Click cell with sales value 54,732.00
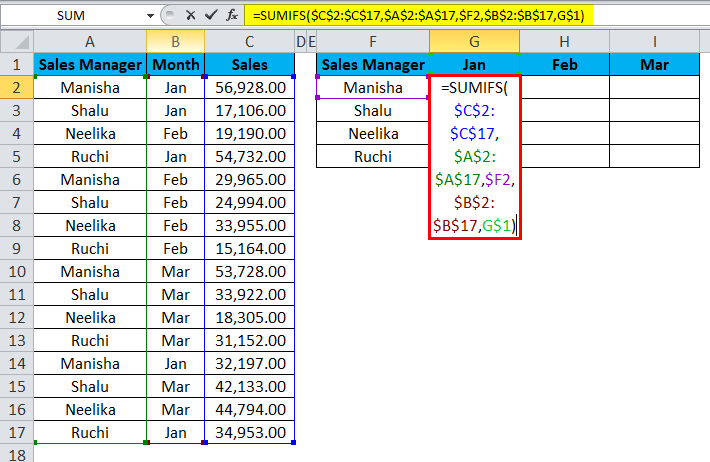 click(x=249, y=156)
